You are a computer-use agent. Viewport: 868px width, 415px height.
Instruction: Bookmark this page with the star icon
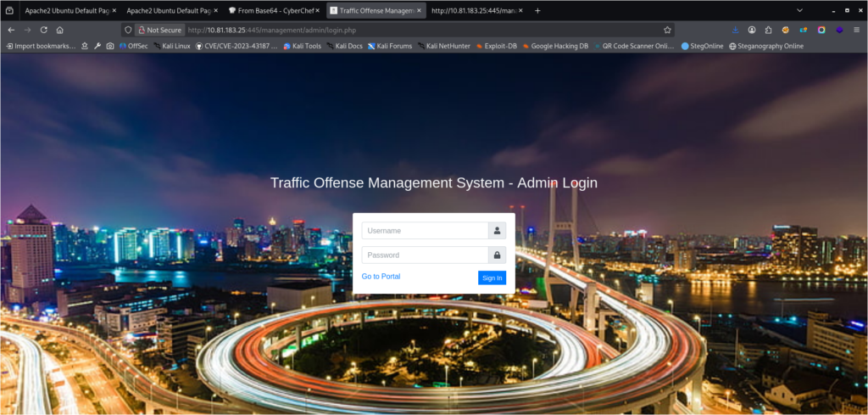667,30
